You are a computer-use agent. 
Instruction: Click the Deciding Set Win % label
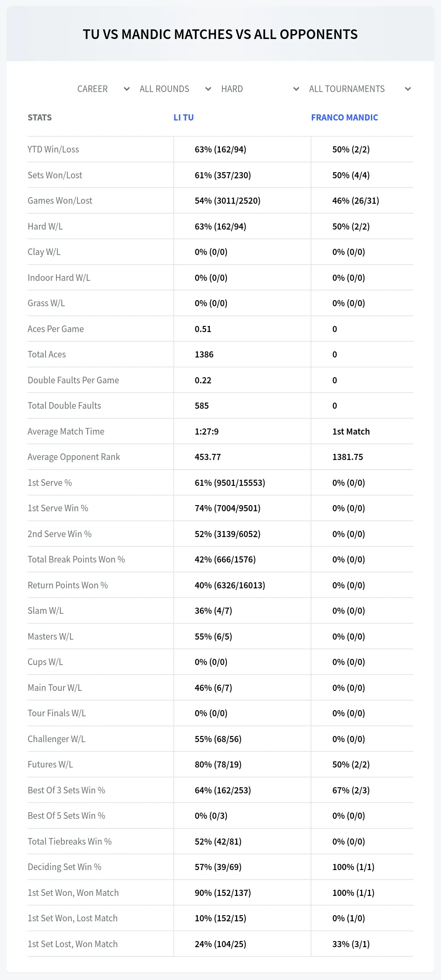[x=64, y=867]
